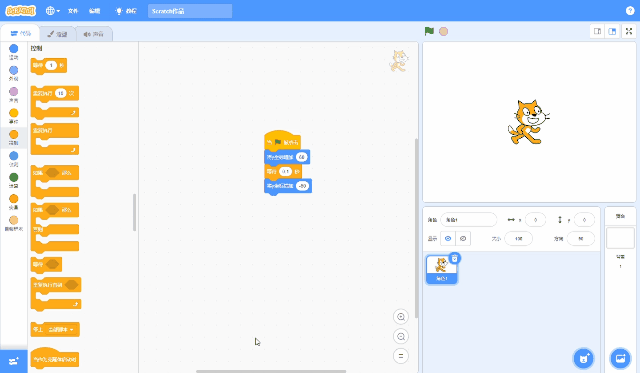Click the if-then-else palette block
The image size is (640, 373).
[x=55, y=228]
